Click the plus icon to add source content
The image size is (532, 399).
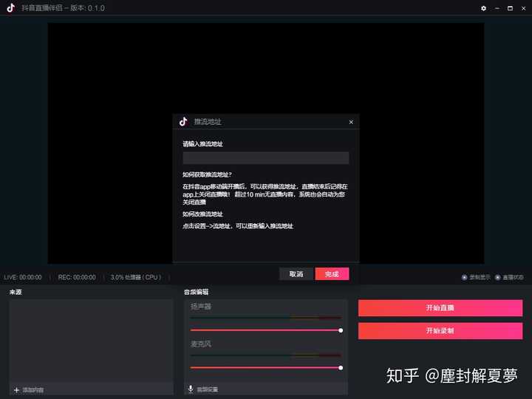[x=16, y=390]
